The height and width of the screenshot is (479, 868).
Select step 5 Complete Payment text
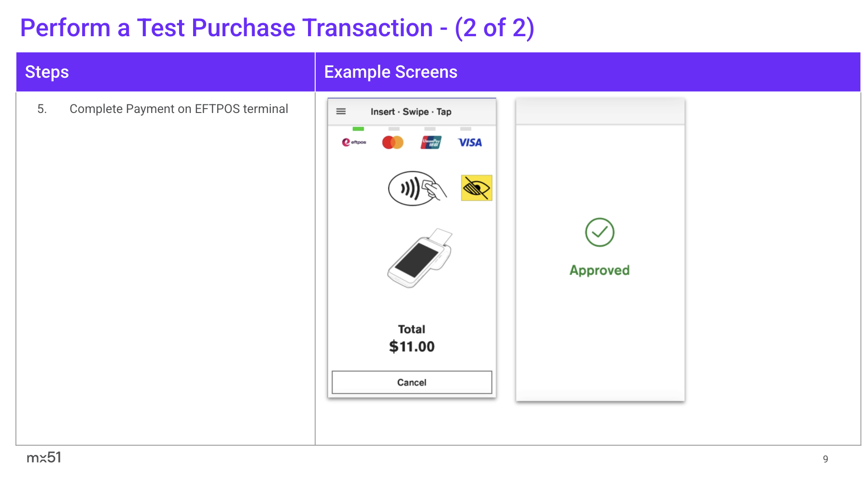click(x=179, y=109)
